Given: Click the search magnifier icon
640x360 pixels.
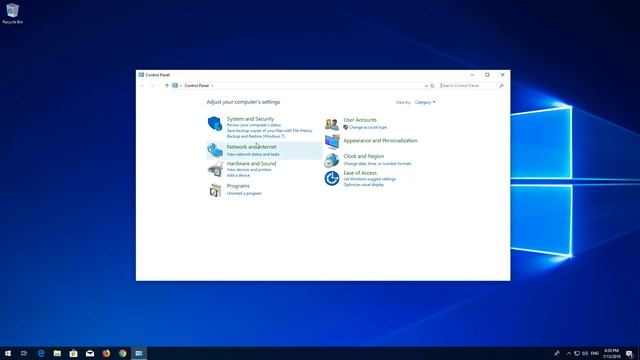Looking at the screenshot, I should 501,86.
